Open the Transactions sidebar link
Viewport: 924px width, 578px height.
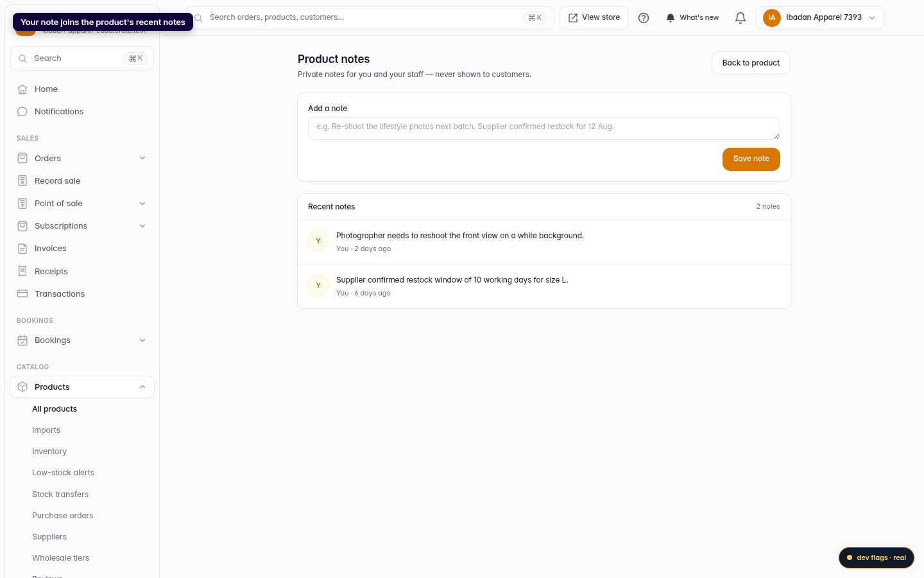pos(82,293)
